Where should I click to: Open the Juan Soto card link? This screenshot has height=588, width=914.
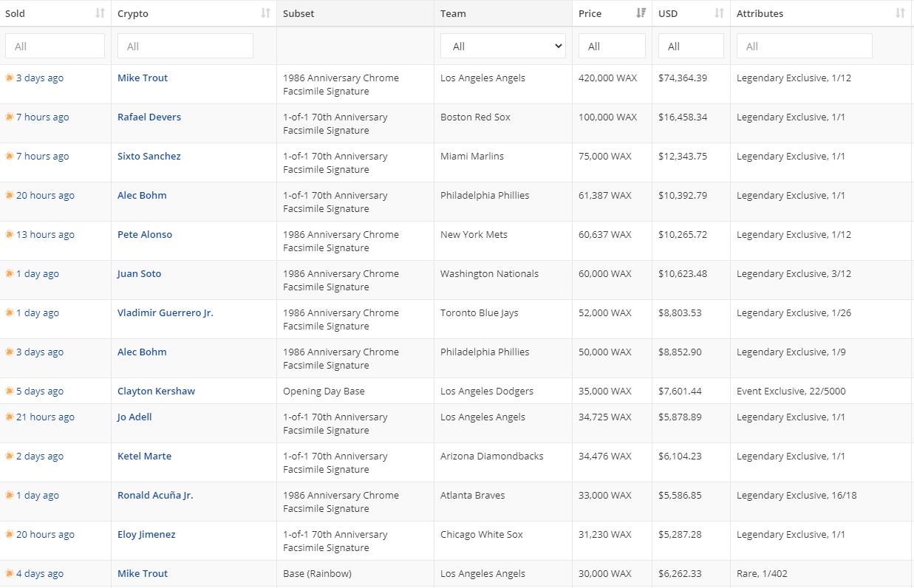point(139,273)
